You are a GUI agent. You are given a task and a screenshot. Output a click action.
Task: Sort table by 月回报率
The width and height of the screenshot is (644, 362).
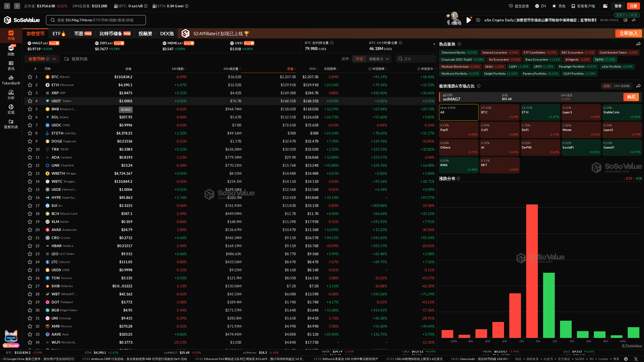coord(331,69)
